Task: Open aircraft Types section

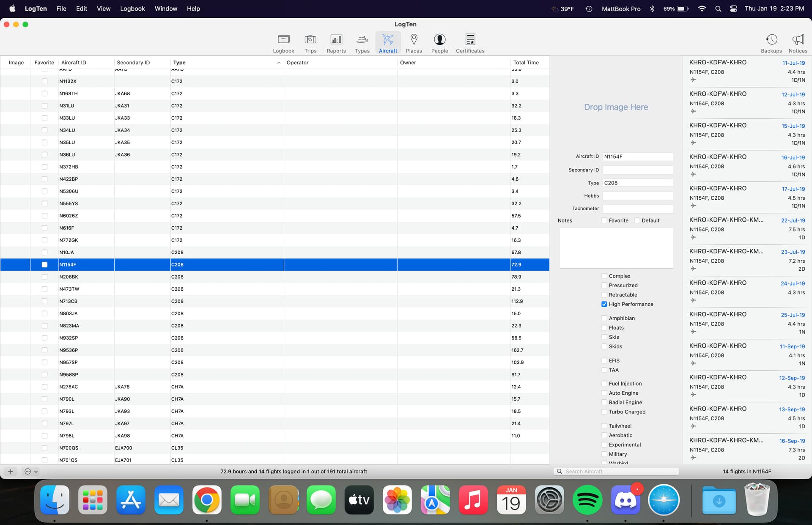Action: click(362, 44)
